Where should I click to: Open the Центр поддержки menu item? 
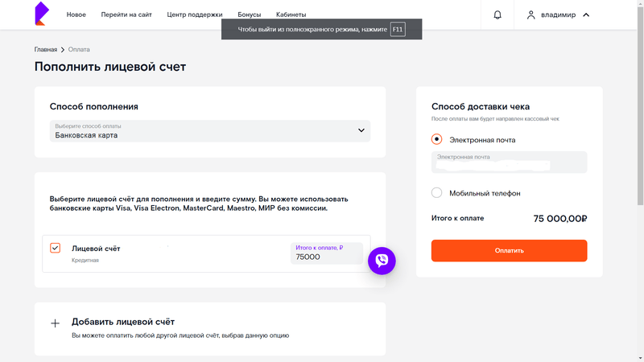195,14
